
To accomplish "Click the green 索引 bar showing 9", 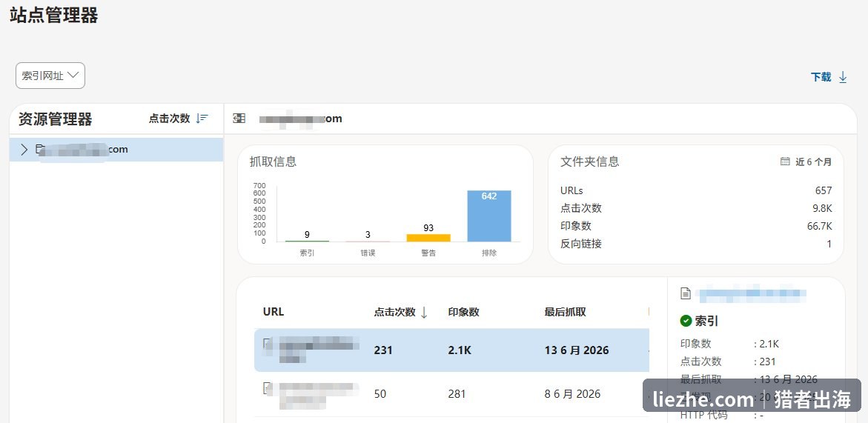I will pos(307,241).
